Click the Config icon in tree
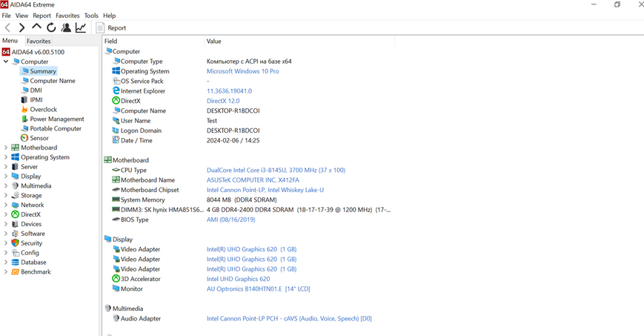Image resolution: width=644 pixels, height=336 pixels. [x=16, y=252]
